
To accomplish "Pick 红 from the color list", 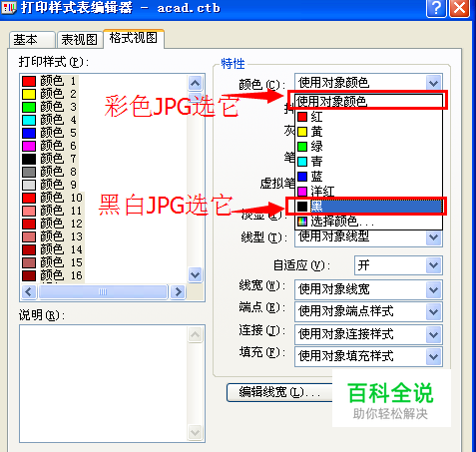I will tap(368, 117).
